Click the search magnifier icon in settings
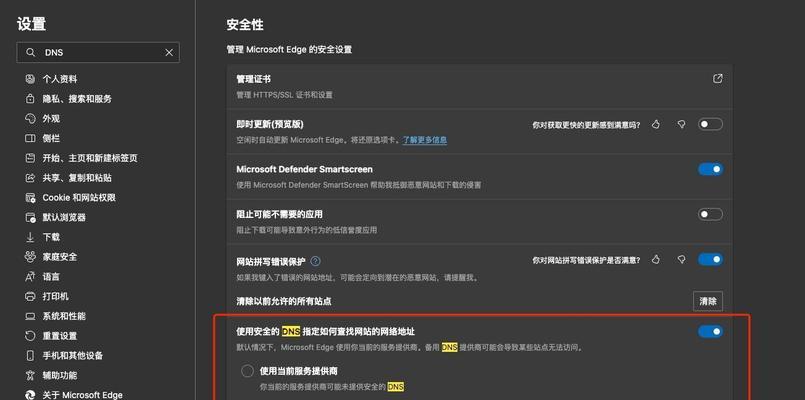 tap(31, 52)
